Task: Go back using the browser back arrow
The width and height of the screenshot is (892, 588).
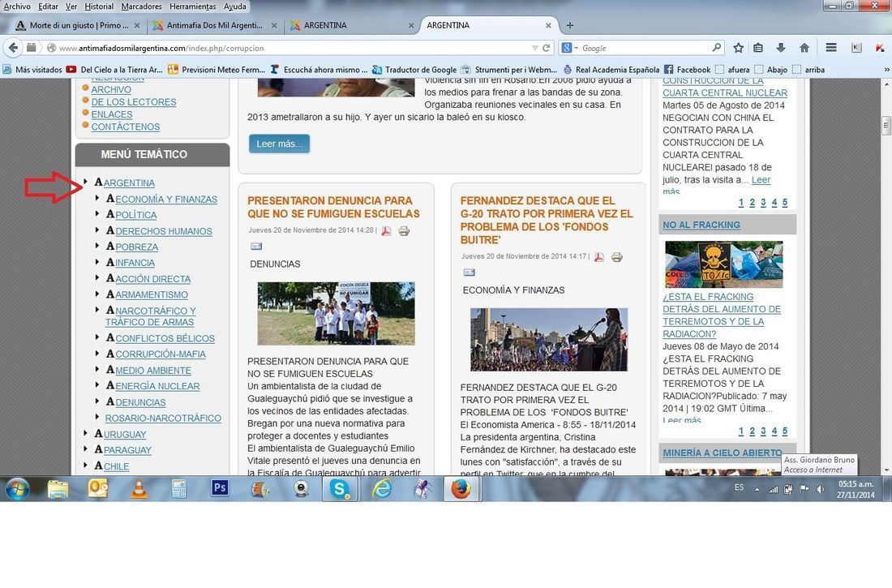Action: (13, 48)
